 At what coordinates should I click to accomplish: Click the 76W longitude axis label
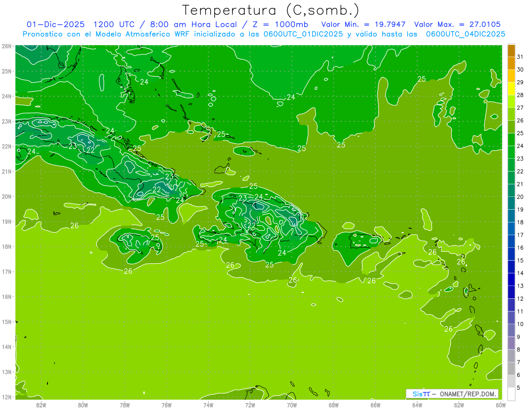166,404
